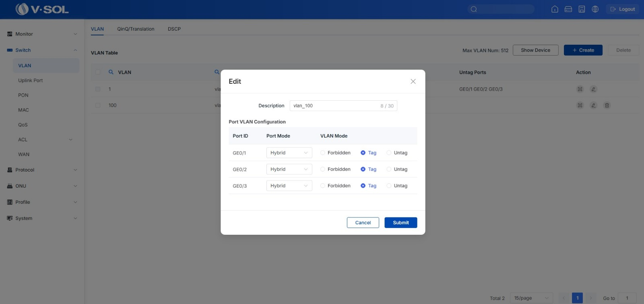644x304 pixels.
Task: Tick the checkbox for VLAN 100 row
Action: pos(98,105)
